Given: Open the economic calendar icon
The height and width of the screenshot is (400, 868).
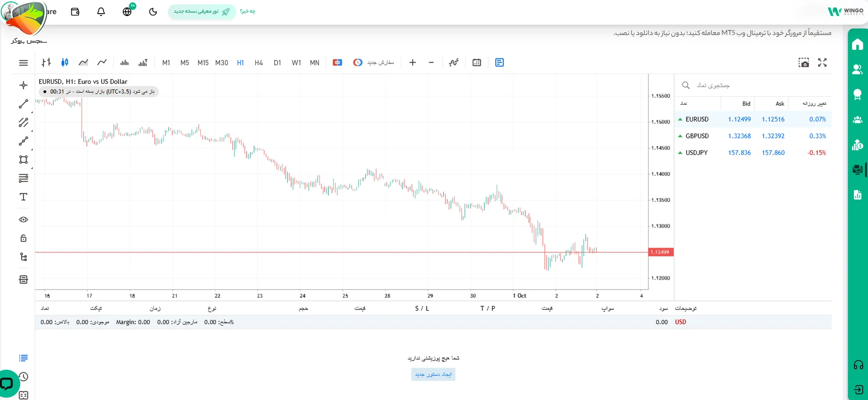Looking at the screenshot, I should coord(477,63).
